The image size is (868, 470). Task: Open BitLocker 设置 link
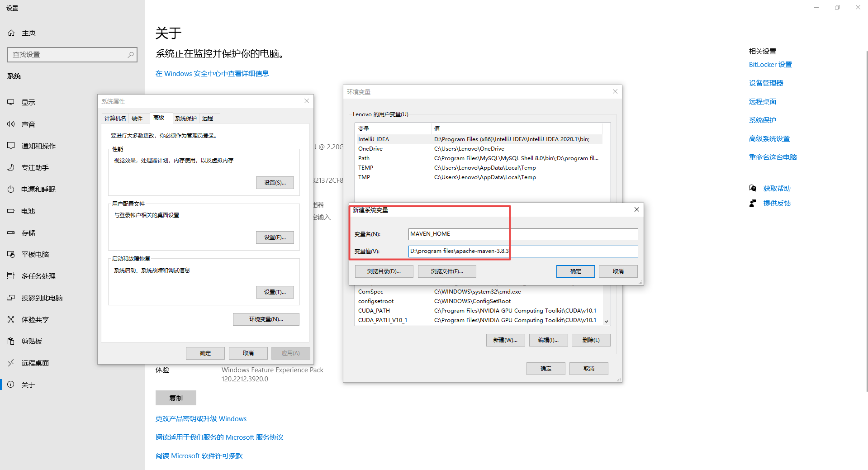point(770,65)
